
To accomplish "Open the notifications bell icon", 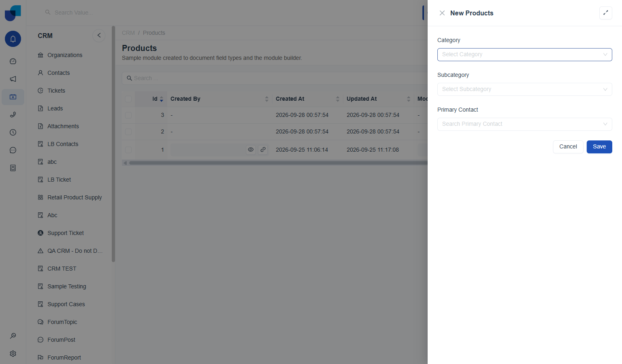I will (13, 39).
